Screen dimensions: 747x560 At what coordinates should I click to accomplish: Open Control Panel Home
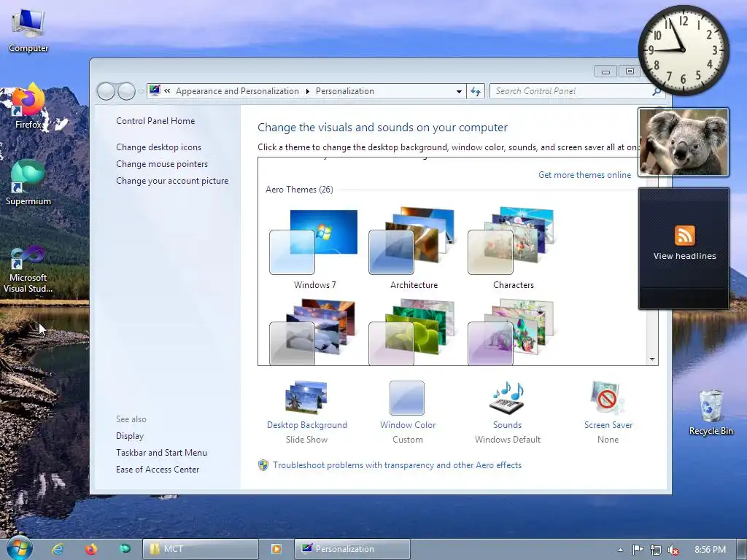click(155, 121)
